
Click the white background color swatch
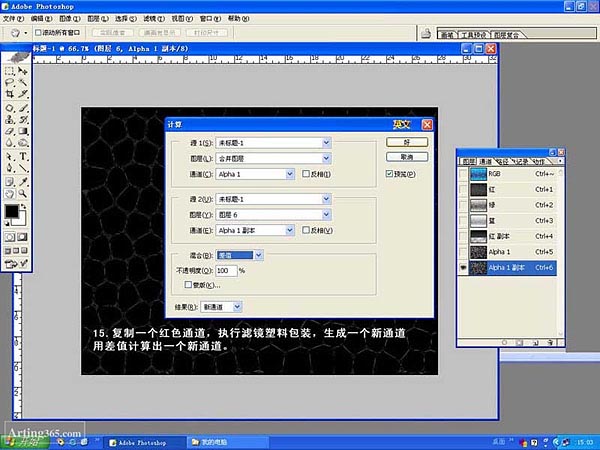pos(23,221)
